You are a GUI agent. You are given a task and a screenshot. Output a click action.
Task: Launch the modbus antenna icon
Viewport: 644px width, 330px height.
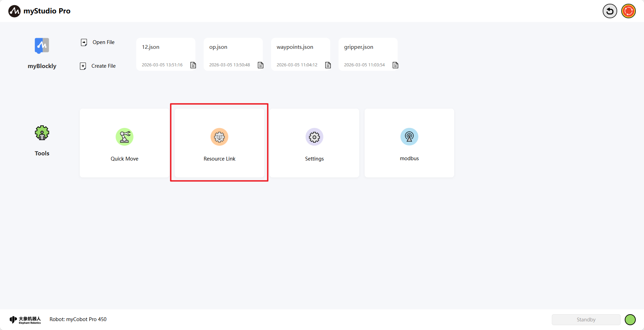[409, 137]
